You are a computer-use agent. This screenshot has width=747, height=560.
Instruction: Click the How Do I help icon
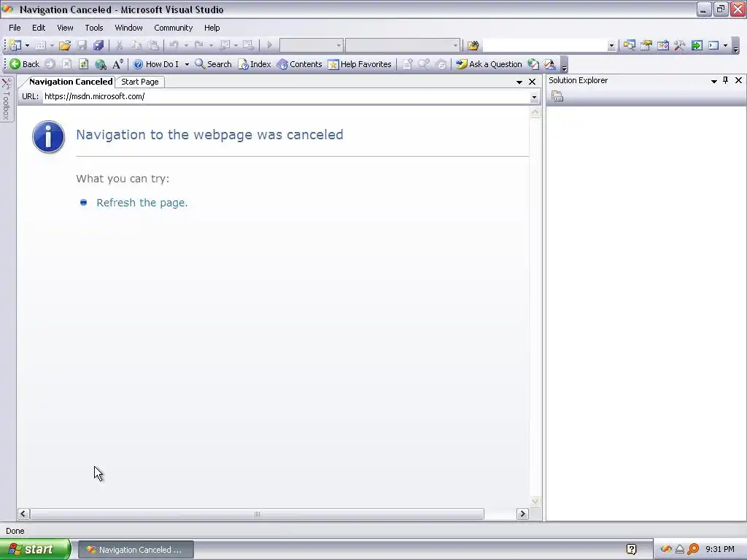coord(156,64)
